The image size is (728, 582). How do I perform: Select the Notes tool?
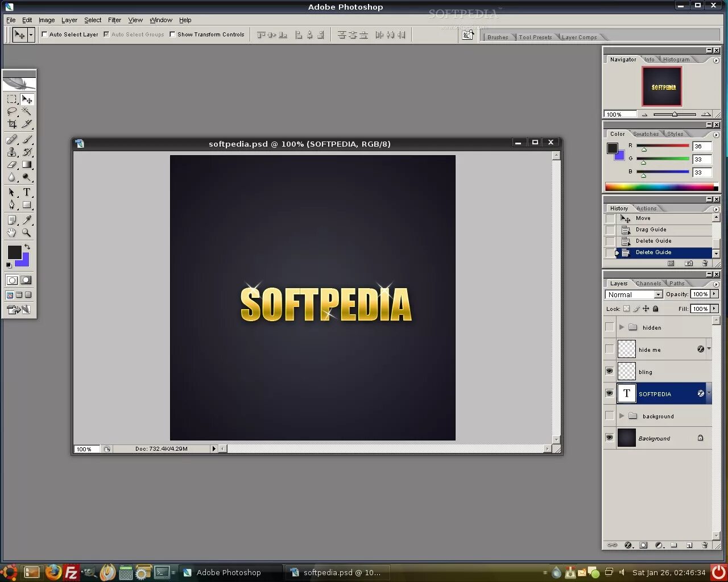pos(12,220)
